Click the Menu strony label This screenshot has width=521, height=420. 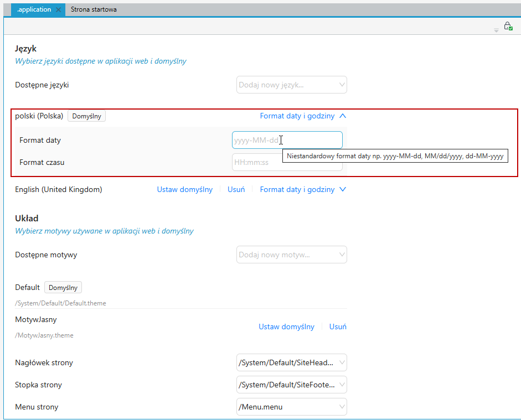click(x=37, y=407)
